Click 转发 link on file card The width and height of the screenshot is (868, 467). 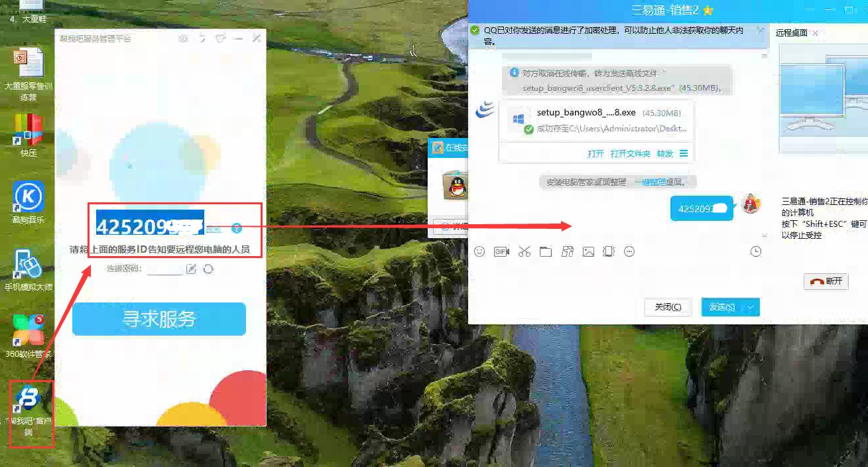[664, 154]
